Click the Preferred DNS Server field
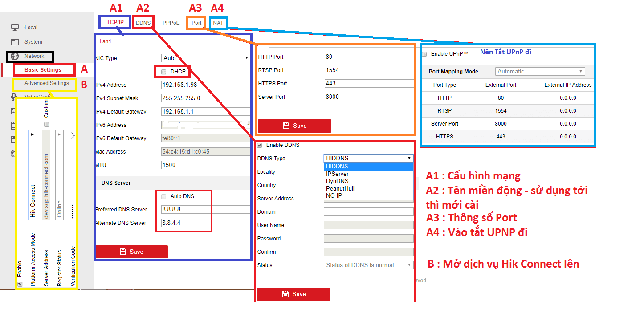Viewport: 644px width, 309px height. pyautogui.click(x=205, y=209)
